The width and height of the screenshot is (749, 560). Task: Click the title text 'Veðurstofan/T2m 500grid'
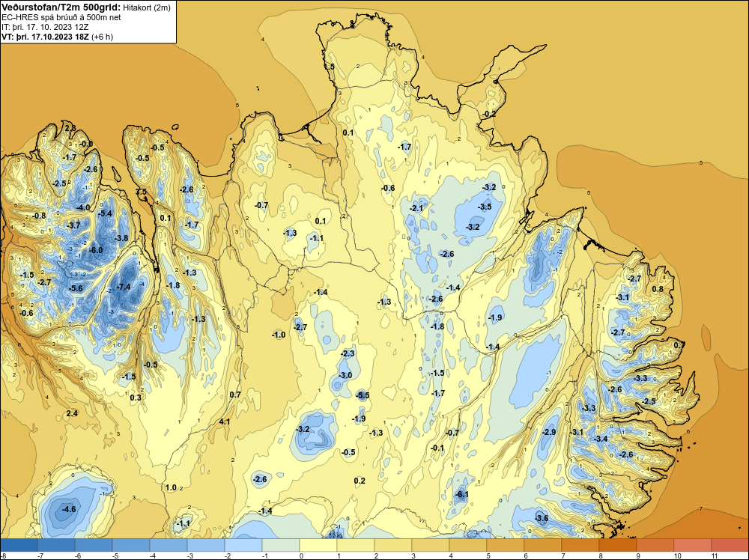[x=61, y=7]
